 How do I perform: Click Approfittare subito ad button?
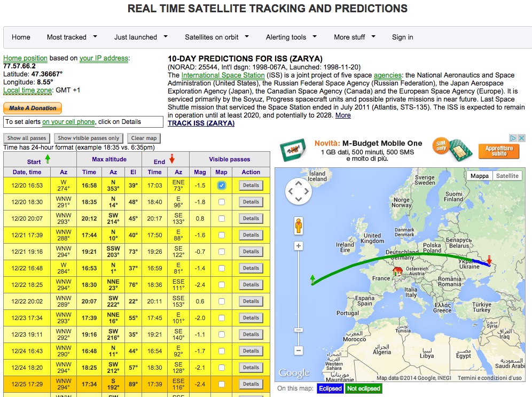pyautogui.click(x=499, y=151)
